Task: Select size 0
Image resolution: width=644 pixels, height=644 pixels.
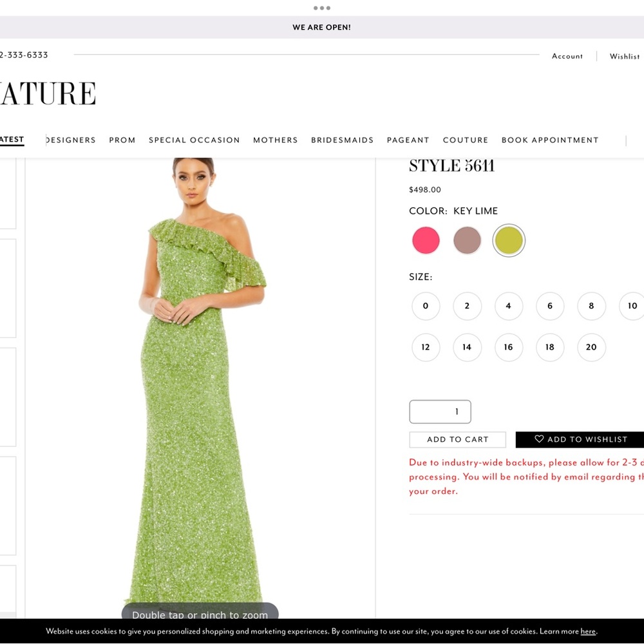Action: [x=426, y=306]
